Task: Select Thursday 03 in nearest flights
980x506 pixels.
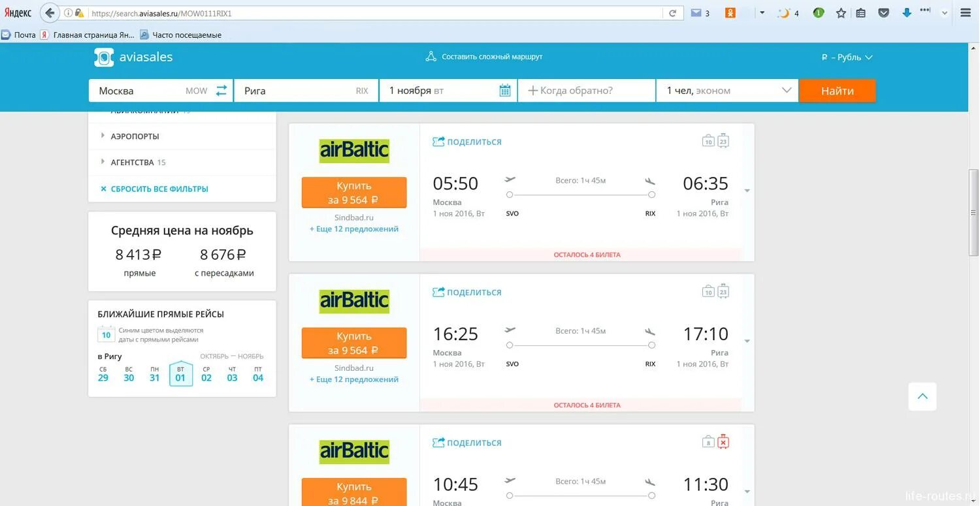Action: point(232,374)
